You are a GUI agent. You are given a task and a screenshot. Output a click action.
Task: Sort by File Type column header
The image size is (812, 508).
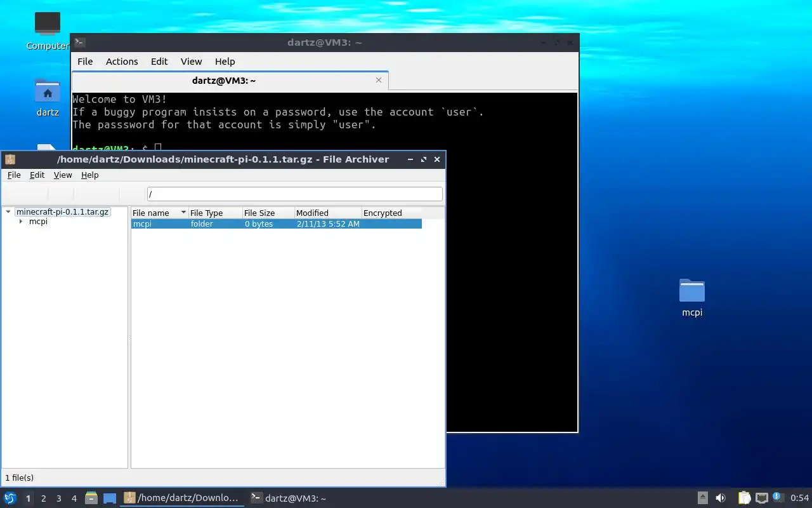pos(215,213)
